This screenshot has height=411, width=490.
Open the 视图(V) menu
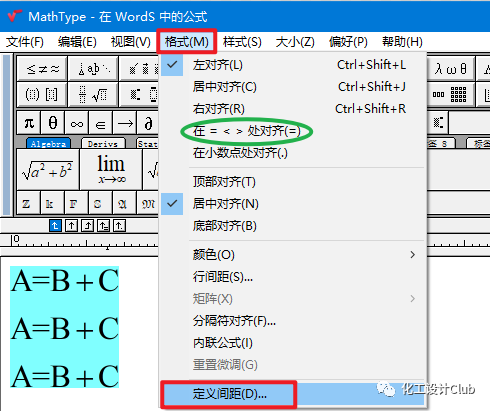130,42
